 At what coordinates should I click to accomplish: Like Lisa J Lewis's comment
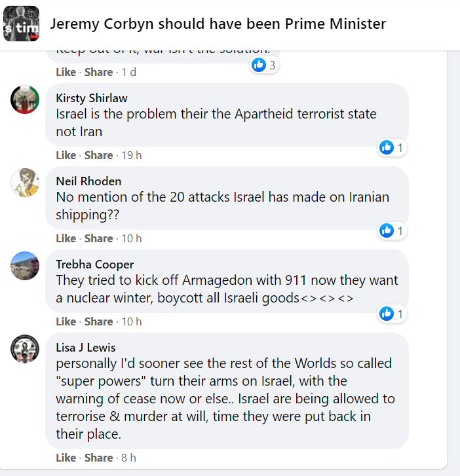[66, 458]
